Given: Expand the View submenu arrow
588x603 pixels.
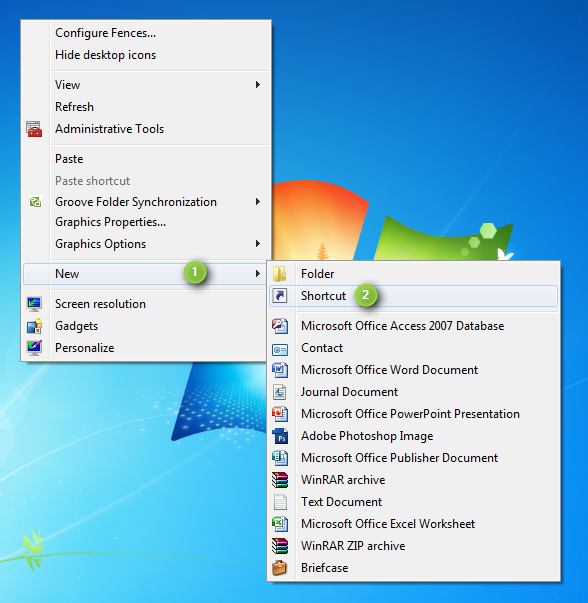Looking at the screenshot, I should tap(258, 85).
